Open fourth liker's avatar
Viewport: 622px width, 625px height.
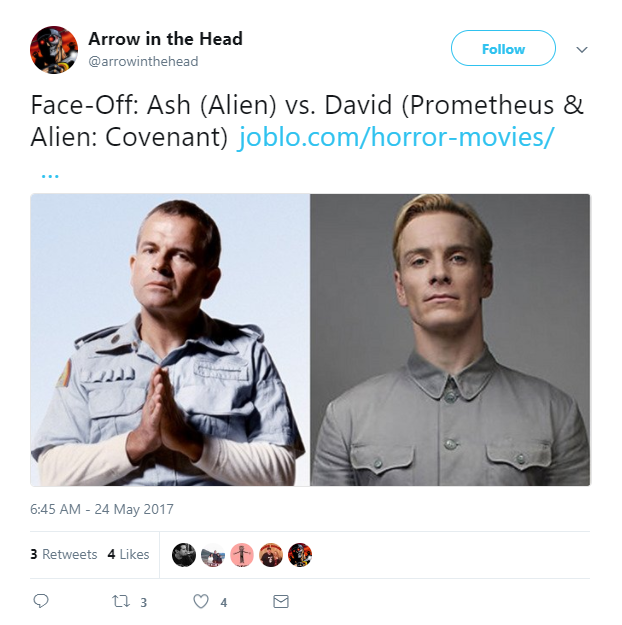tap(271, 554)
